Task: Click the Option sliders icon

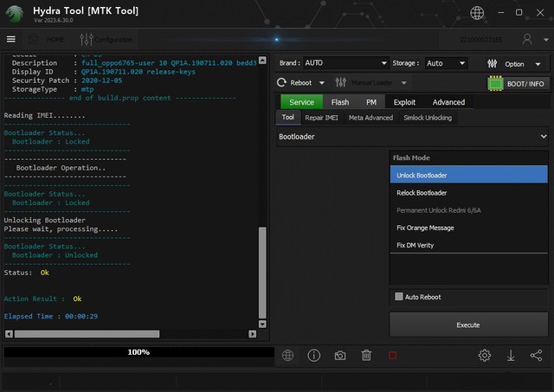Action: tap(493, 64)
